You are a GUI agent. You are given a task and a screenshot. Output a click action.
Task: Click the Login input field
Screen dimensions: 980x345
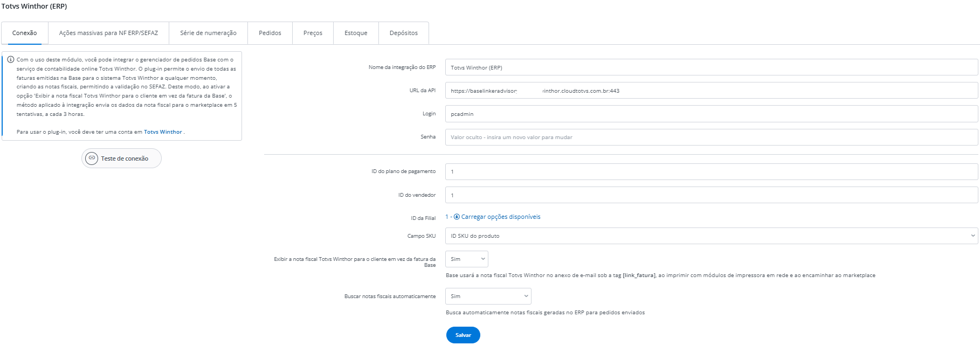(711, 114)
